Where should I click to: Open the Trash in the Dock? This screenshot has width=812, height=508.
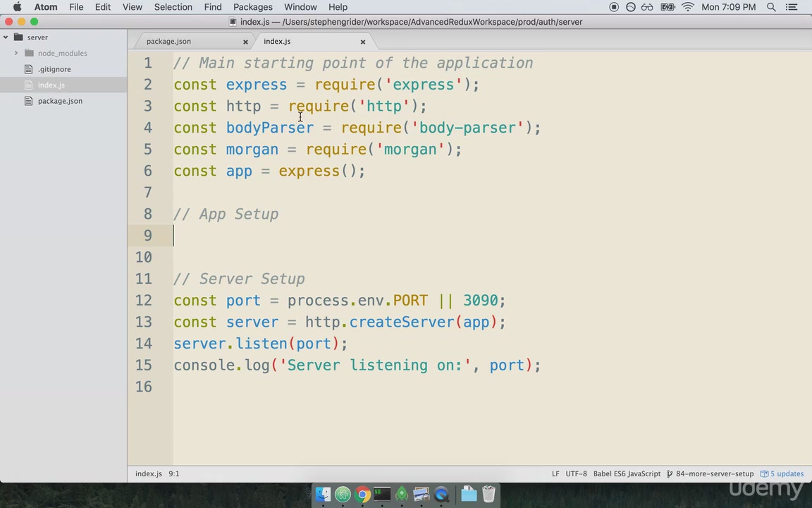tap(488, 494)
